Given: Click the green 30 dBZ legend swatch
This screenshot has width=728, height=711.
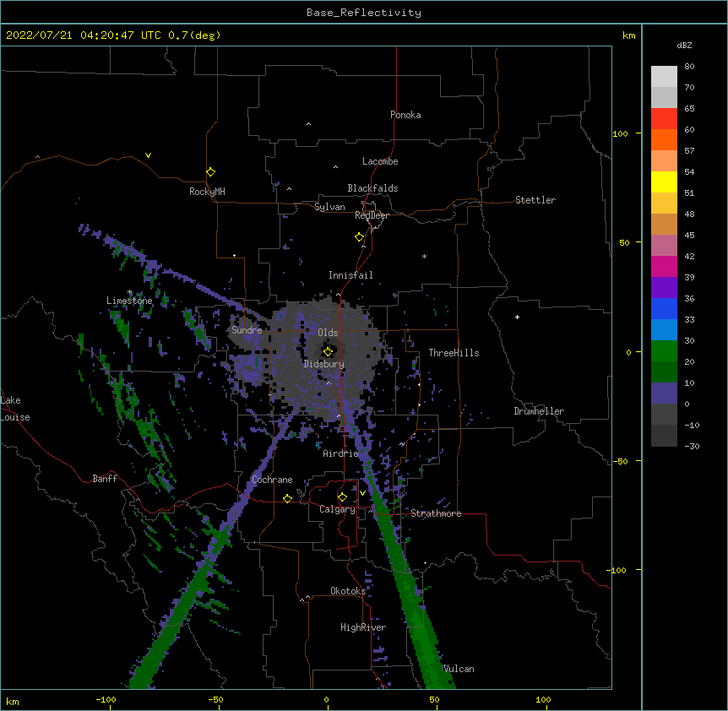Looking at the screenshot, I should click(x=664, y=351).
